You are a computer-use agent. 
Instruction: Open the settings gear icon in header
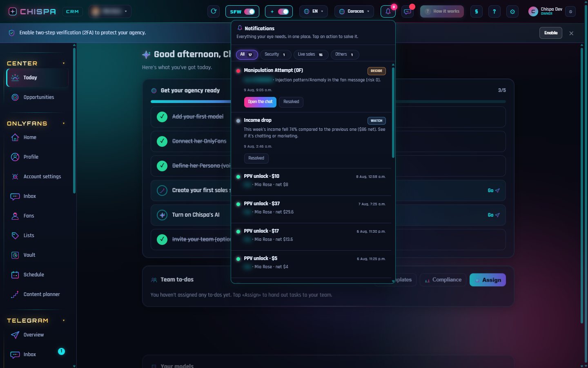click(512, 11)
